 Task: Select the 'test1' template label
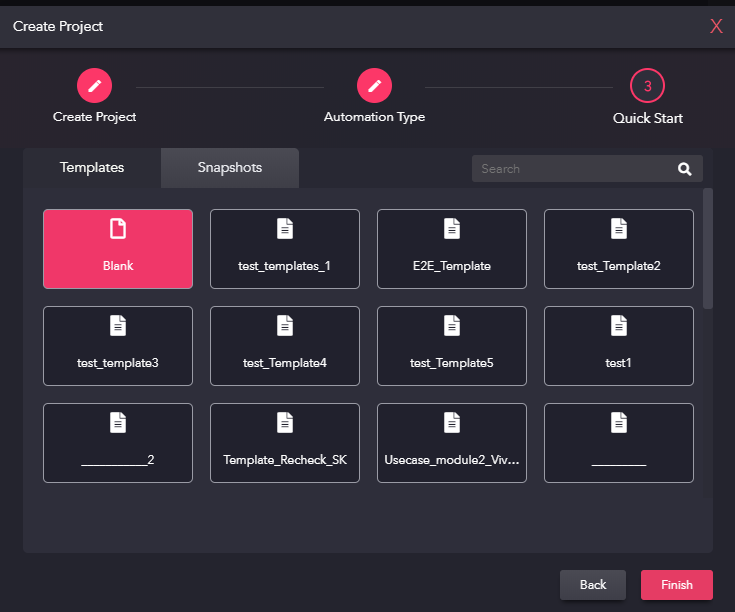618,363
